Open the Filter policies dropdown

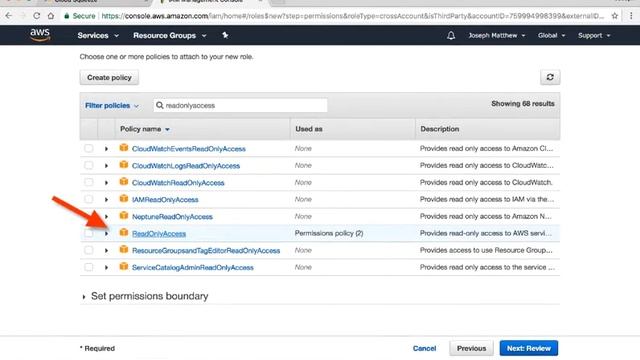click(x=112, y=106)
